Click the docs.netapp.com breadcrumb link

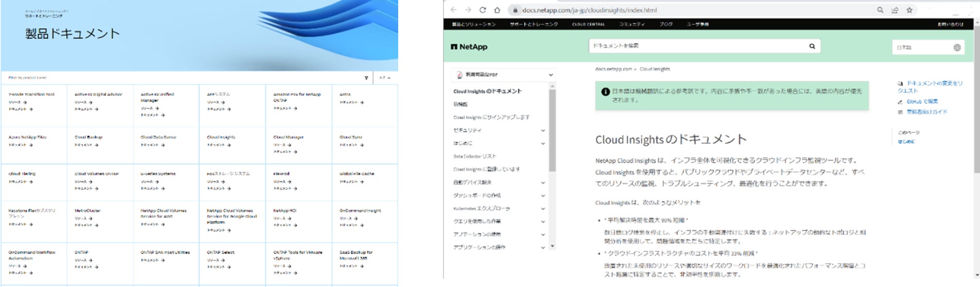(x=613, y=69)
